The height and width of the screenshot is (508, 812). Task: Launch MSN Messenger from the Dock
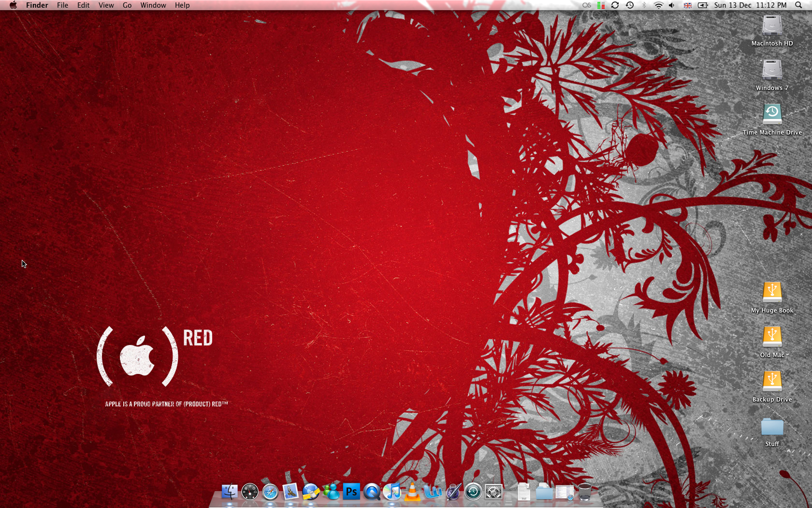click(x=331, y=492)
